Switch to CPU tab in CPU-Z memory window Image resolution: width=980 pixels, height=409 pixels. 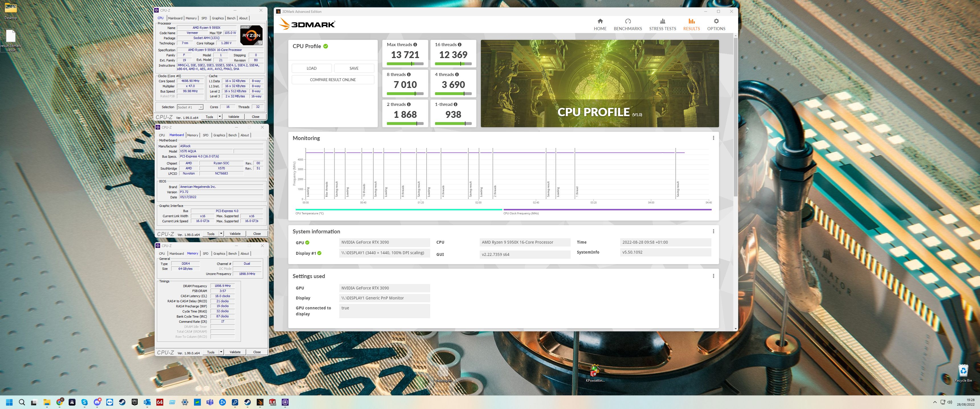tap(162, 254)
